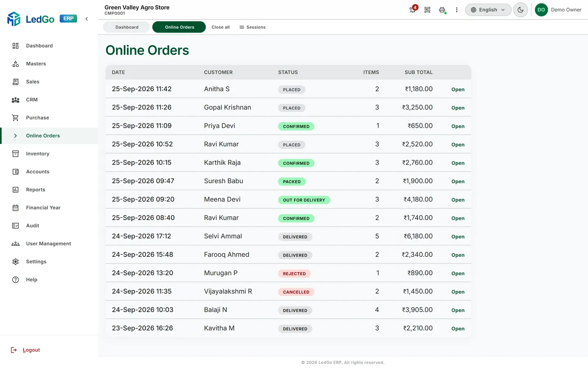The image size is (588, 368).
Task: Switch to the Dashboard tab
Action: (x=127, y=27)
